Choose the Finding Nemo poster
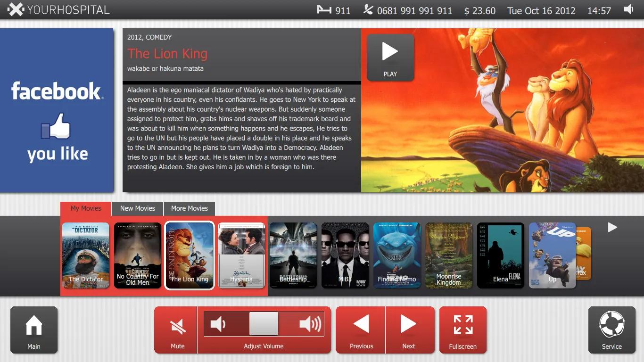 tap(397, 255)
